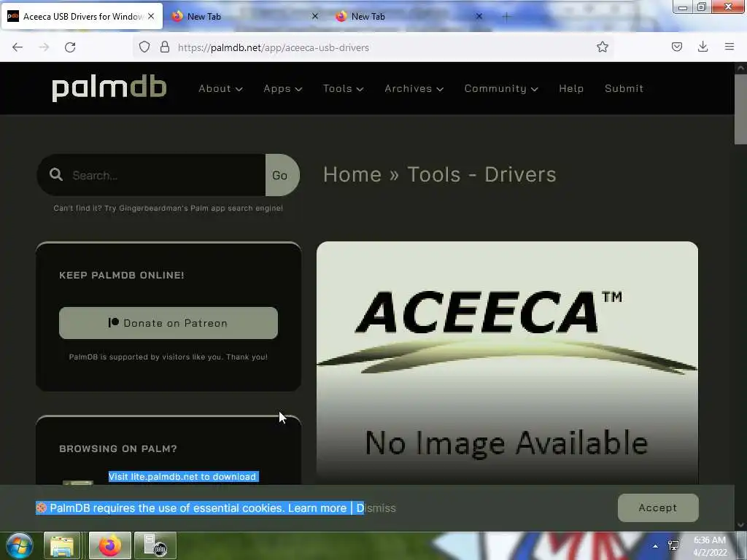Click the scrollbar down arrow
The image size is (747, 560).
pyautogui.click(x=740, y=525)
